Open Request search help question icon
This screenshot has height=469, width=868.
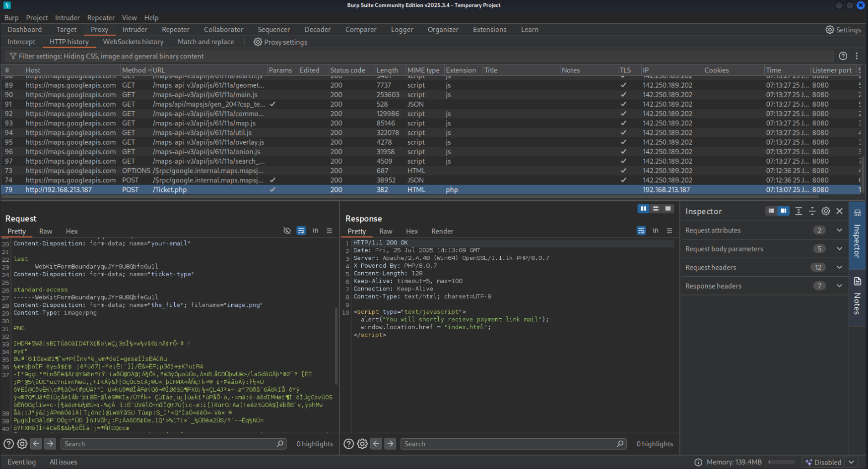[8, 444]
